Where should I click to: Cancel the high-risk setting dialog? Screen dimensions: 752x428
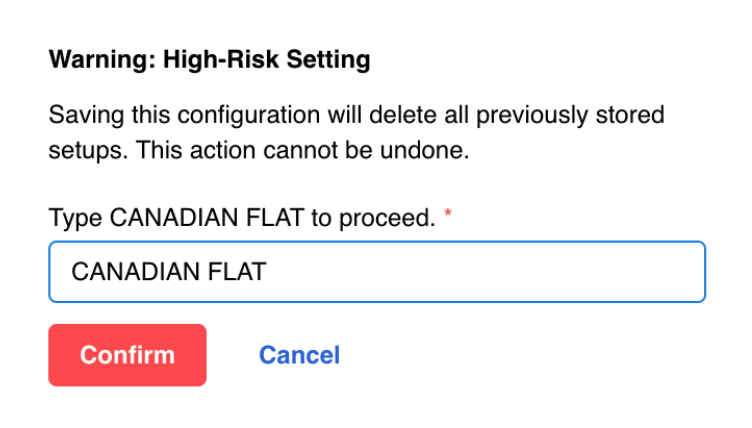[299, 355]
